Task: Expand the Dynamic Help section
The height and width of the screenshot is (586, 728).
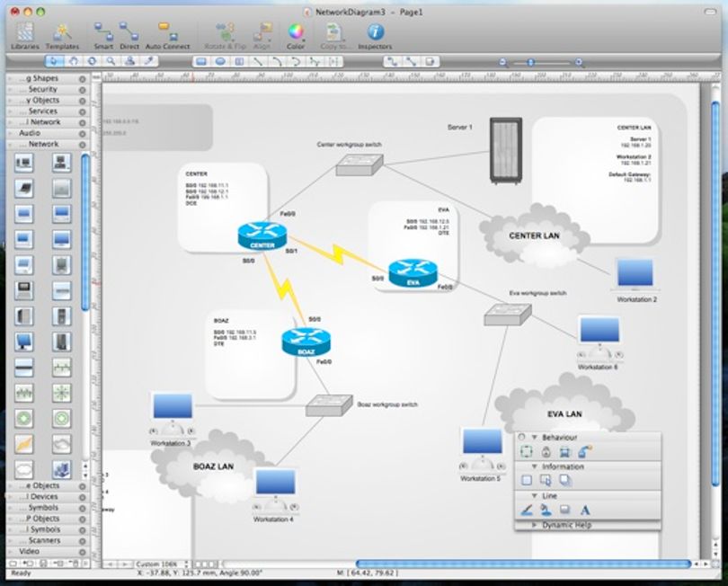Action: pos(534,525)
